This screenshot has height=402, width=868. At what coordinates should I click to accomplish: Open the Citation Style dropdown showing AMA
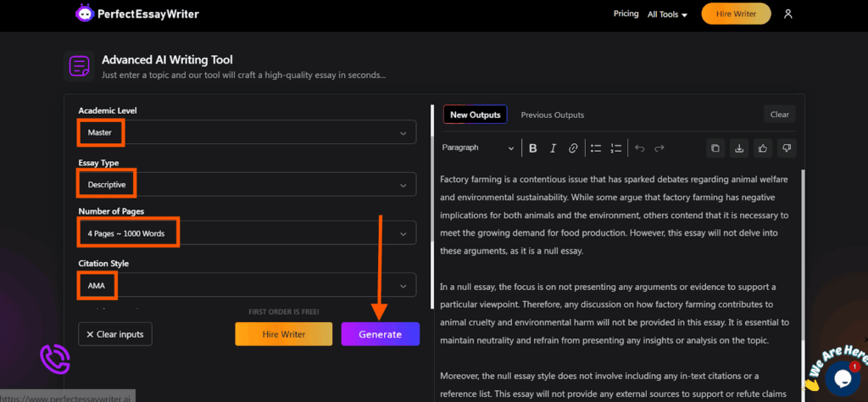pos(247,285)
